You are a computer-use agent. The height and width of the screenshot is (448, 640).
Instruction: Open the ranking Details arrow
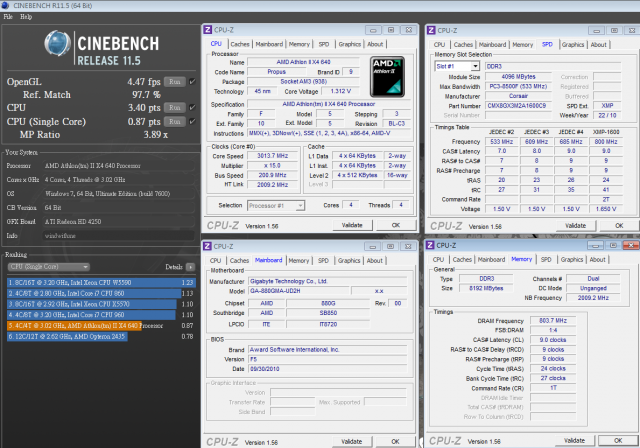click(x=190, y=267)
